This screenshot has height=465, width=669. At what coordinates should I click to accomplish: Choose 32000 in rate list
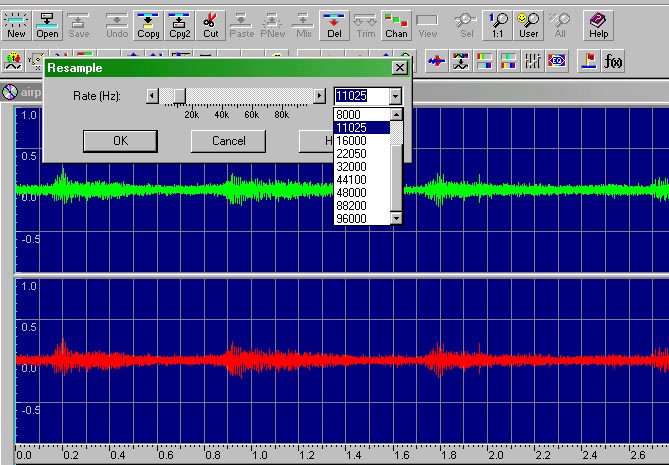362,166
